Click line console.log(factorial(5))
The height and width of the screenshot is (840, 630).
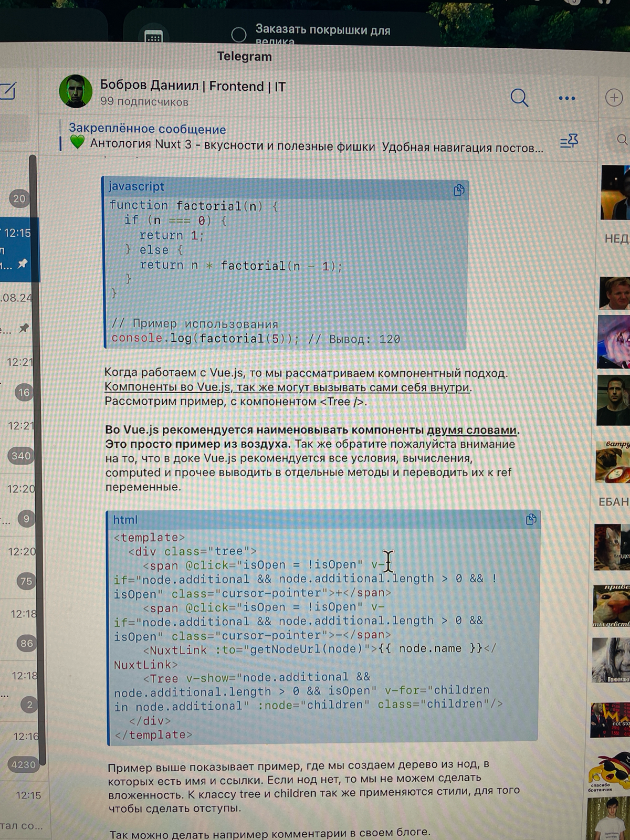pyautogui.click(x=205, y=339)
